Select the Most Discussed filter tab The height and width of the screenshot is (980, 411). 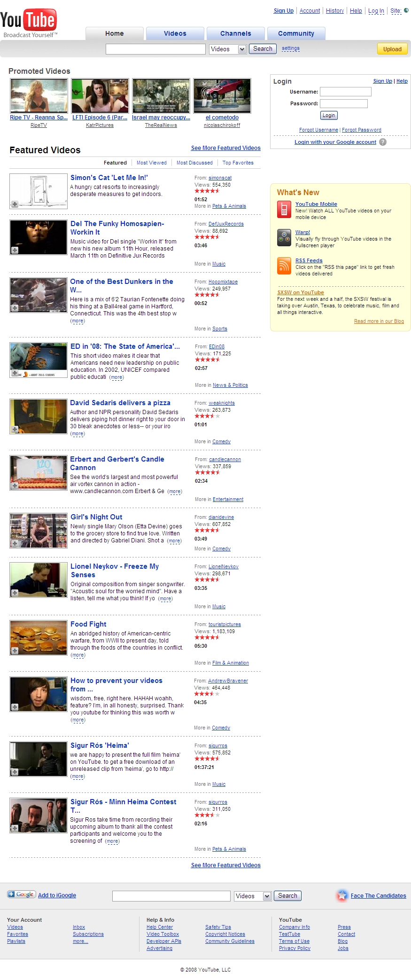(x=194, y=163)
